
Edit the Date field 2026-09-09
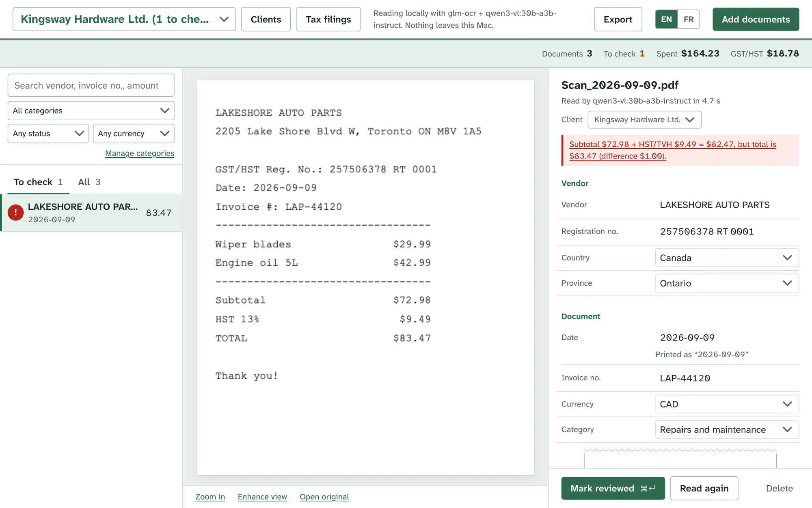(x=727, y=337)
